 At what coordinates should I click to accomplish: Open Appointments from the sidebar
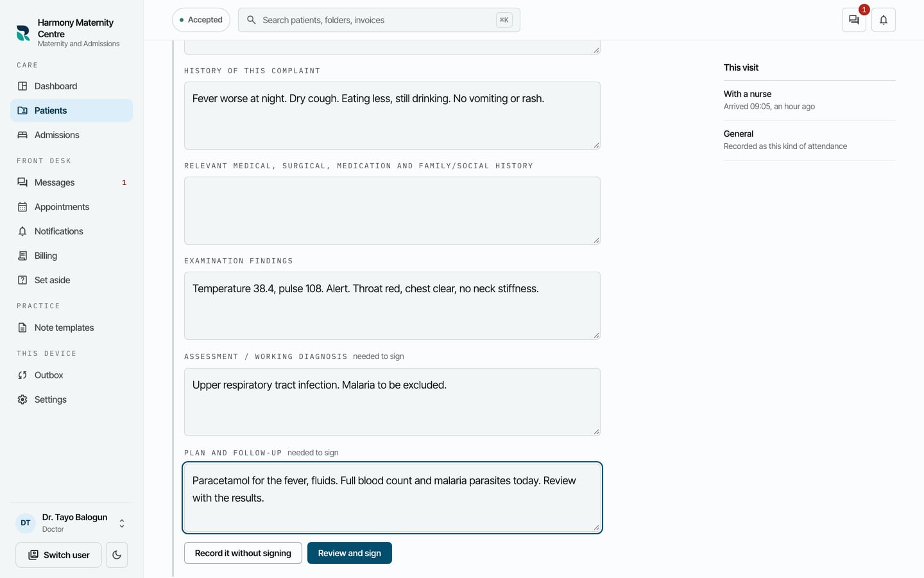(71, 207)
